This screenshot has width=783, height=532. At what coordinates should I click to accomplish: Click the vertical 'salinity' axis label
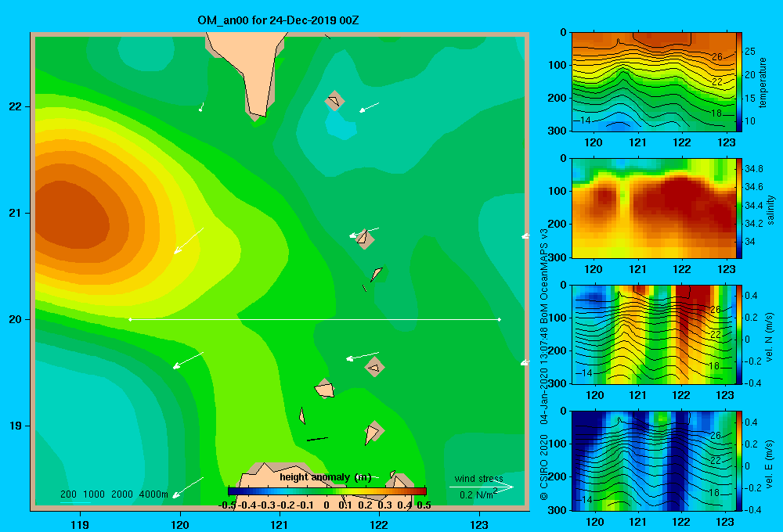[770, 210]
